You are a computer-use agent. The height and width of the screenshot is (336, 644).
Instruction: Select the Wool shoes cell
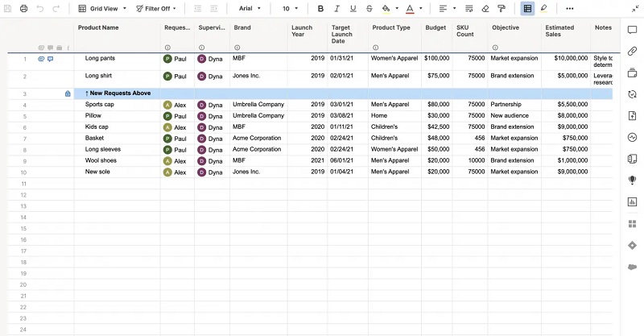coord(101,160)
